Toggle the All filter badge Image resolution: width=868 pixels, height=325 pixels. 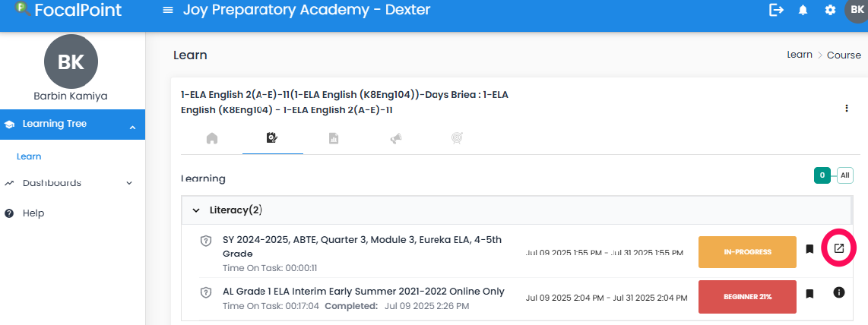(844, 175)
